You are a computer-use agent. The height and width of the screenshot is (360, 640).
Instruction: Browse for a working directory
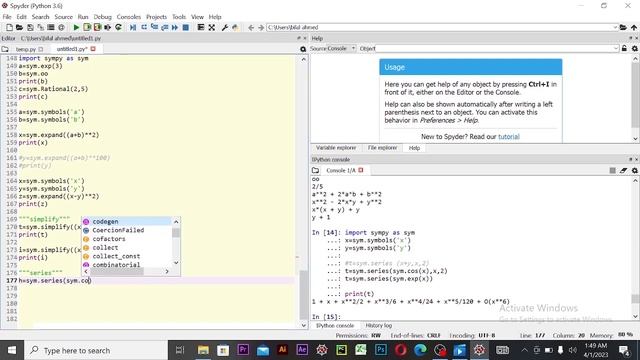[623, 27]
